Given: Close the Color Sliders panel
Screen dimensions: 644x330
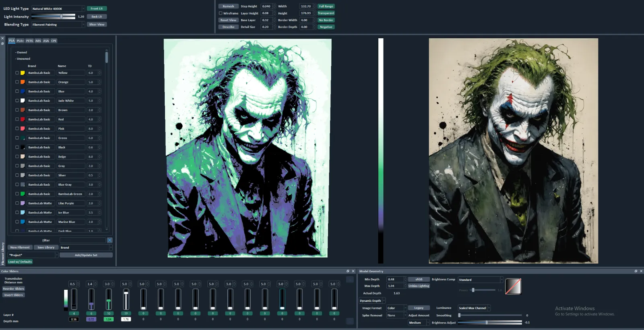Looking at the screenshot, I should click(353, 271).
